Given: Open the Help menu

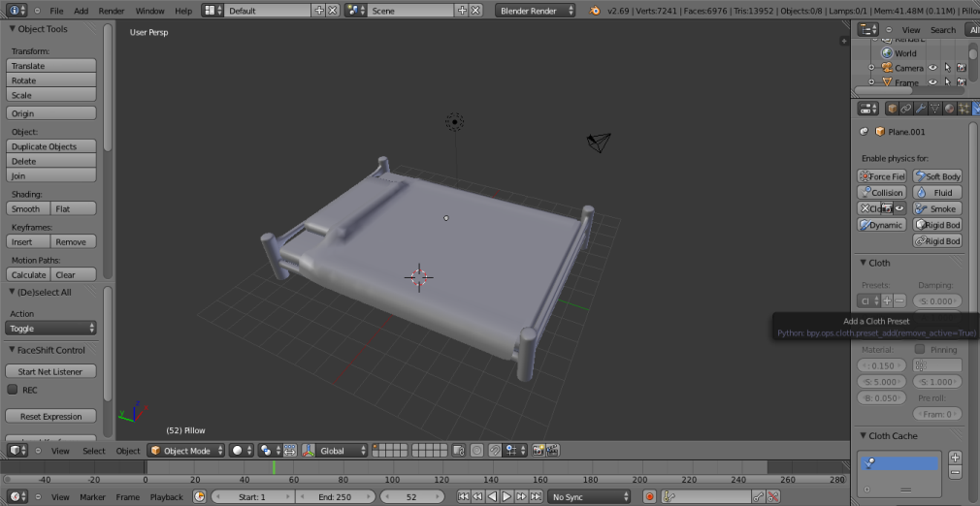Looking at the screenshot, I should (183, 11).
